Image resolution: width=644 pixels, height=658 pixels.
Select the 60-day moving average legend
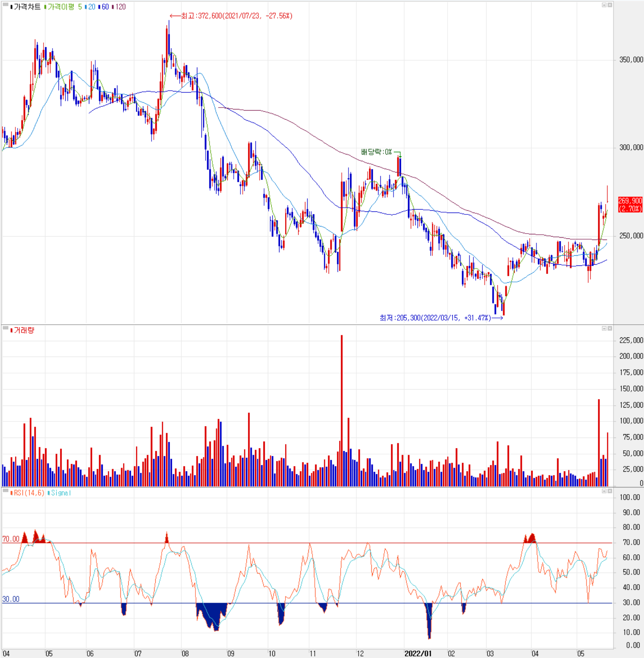click(x=104, y=7)
